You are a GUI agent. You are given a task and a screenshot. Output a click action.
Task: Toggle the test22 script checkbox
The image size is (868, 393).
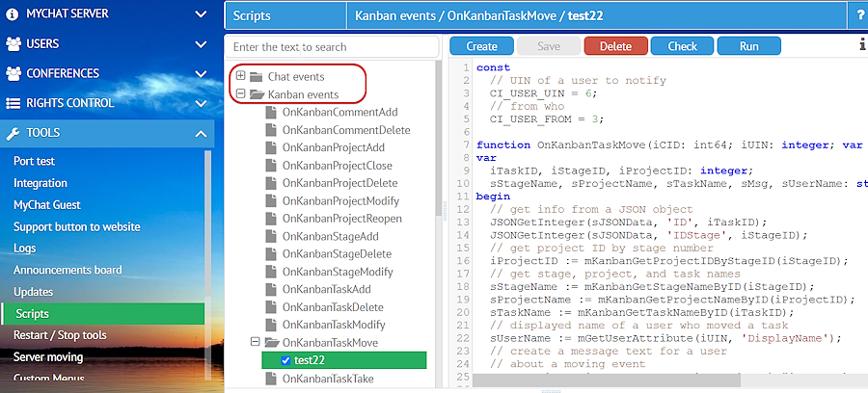(x=285, y=360)
